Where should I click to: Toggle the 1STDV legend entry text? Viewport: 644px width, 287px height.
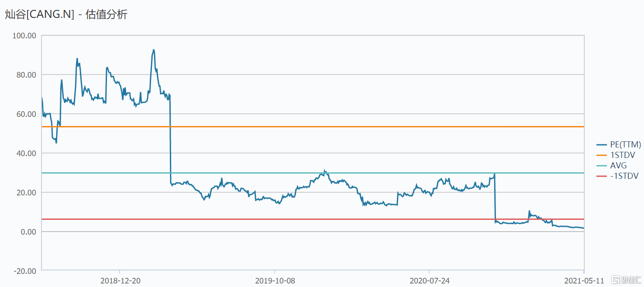pos(623,155)
